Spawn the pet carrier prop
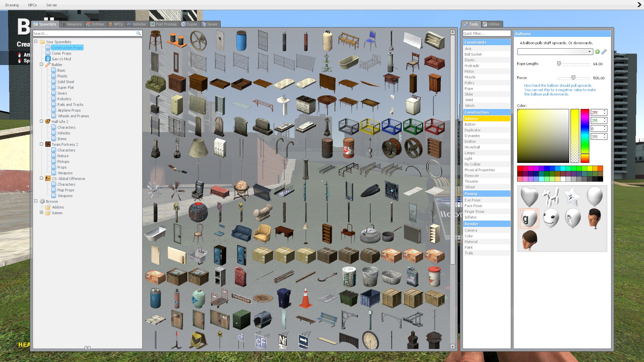The image size is (644, 362). (x=263, y=320)
